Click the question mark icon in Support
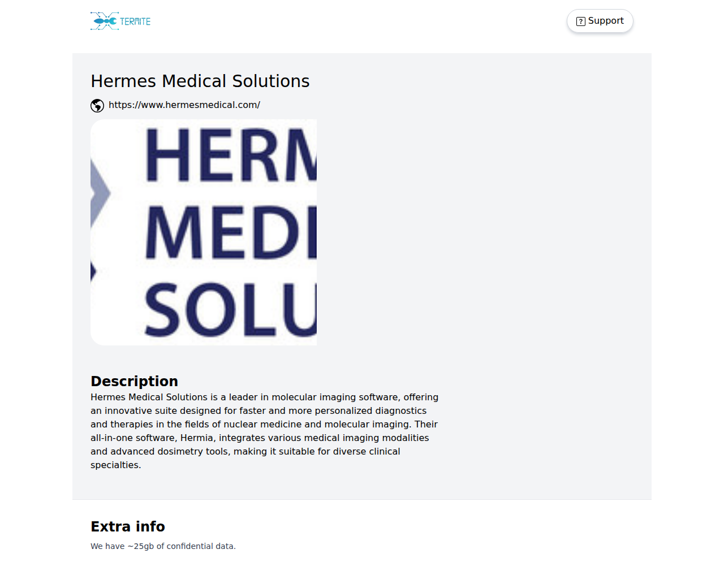The height and width of the screenshot is (588, 724). 580,21
